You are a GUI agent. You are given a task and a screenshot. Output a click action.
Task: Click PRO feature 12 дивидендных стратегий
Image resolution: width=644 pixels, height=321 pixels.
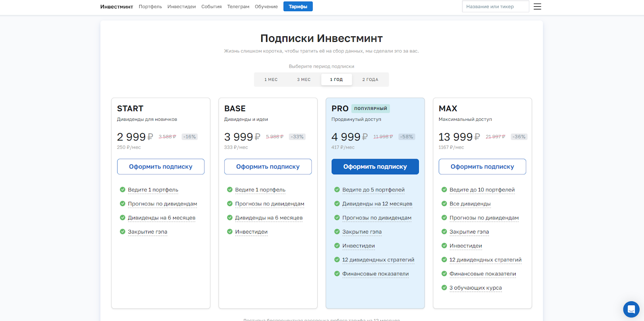[378, 260]
